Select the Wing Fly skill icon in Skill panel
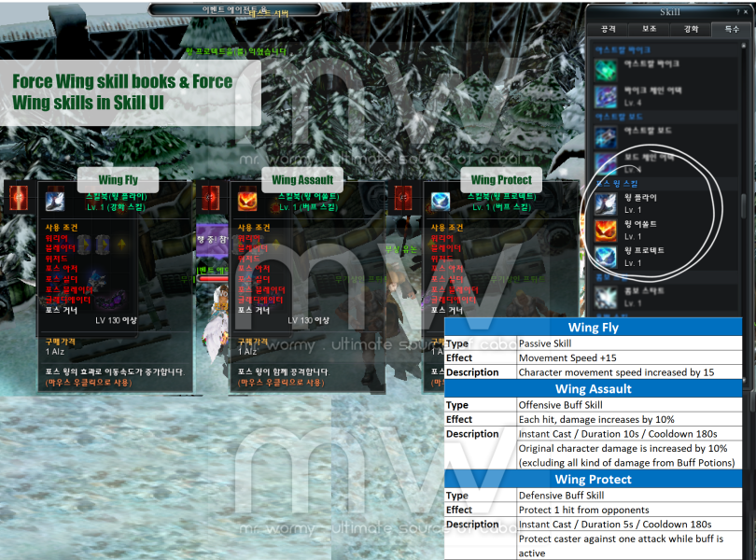The image size is (756, 560). click(607, 203)
